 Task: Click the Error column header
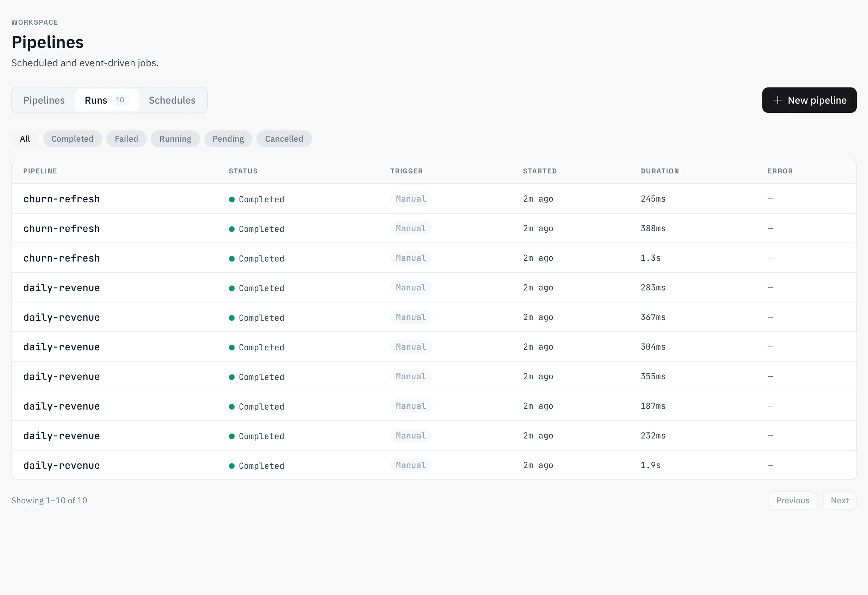click(780, 171)
